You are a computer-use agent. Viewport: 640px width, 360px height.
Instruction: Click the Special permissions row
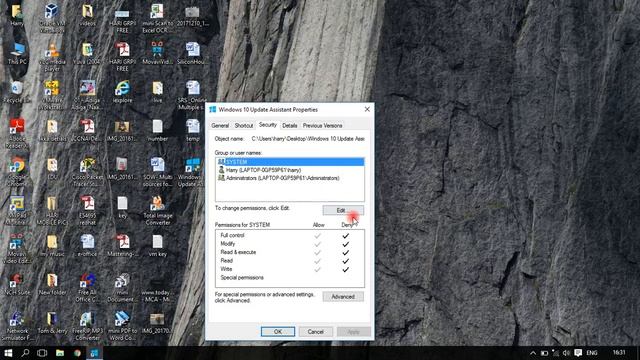[x=290, y=278]
